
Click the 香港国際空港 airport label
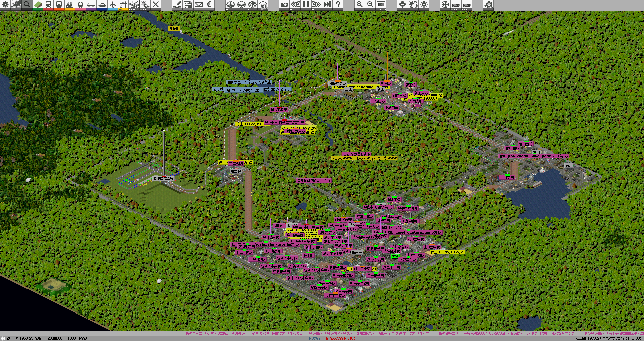tap(164, 179)
